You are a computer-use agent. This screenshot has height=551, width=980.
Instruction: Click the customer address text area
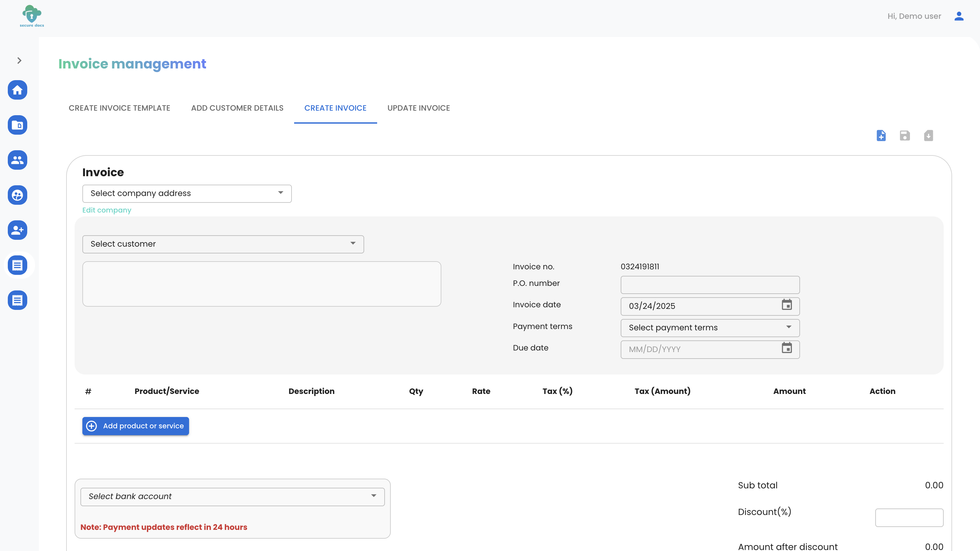pos(262,284)
